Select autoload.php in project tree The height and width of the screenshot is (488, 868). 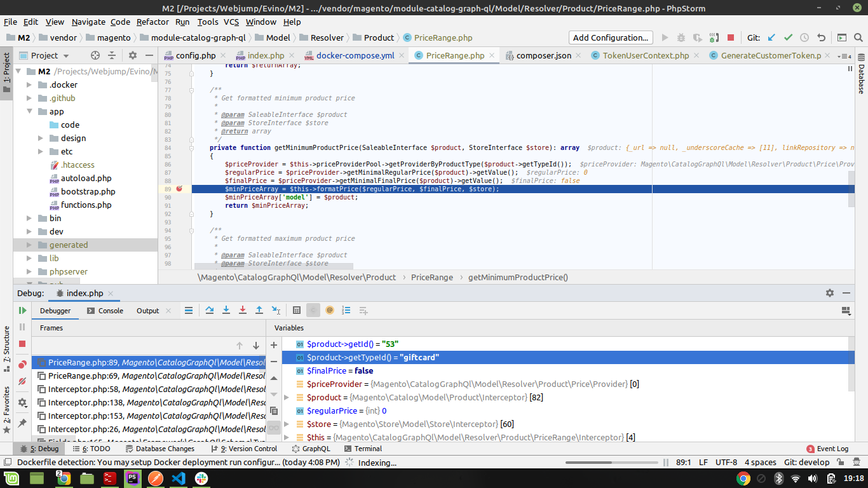pos(86,179)
